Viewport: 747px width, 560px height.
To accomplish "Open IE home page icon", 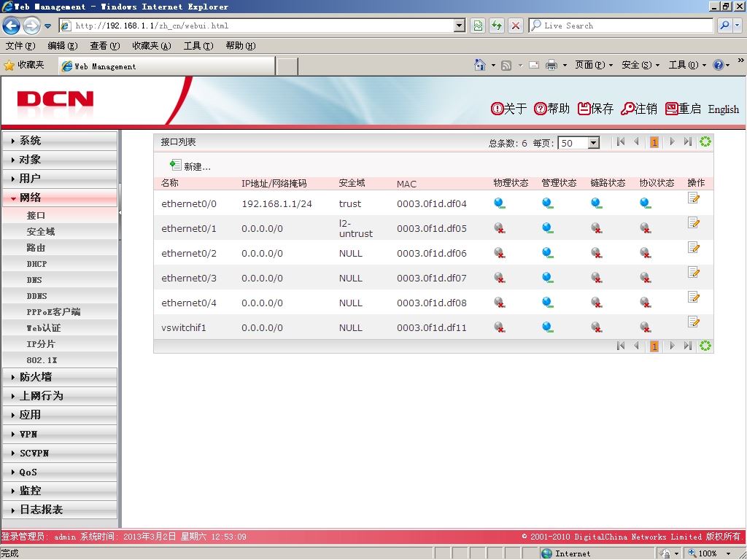I will pos(480,65).
